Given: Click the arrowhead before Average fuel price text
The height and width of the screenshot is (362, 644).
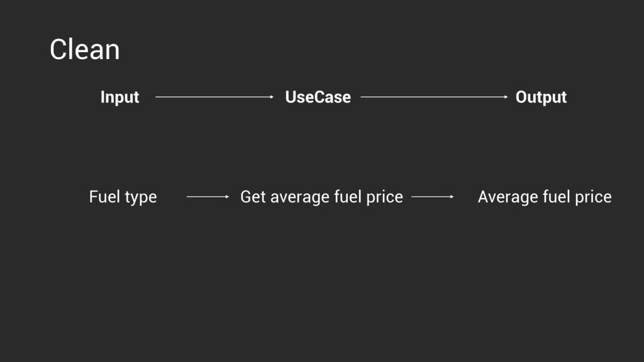Looking at the screenshot, I should (x=452, y=197).
